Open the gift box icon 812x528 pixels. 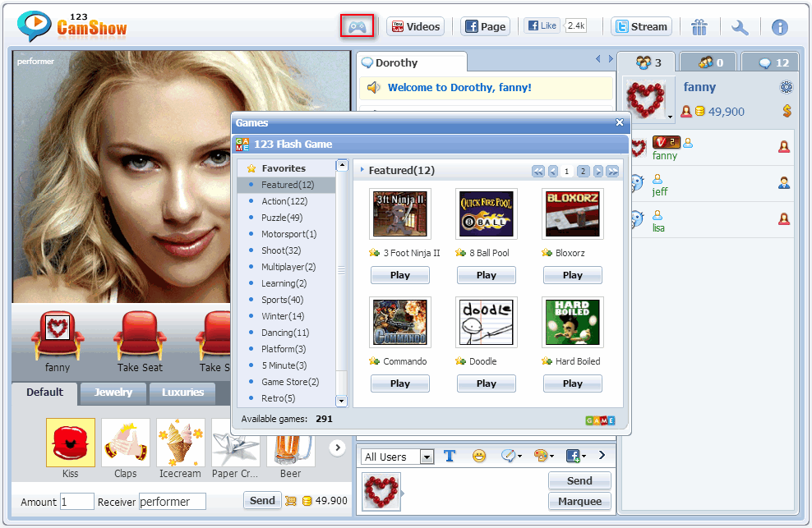click(699, 27)
